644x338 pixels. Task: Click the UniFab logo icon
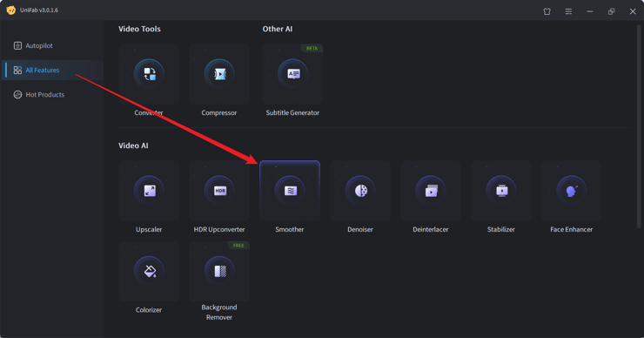click(x=11, y=10)
